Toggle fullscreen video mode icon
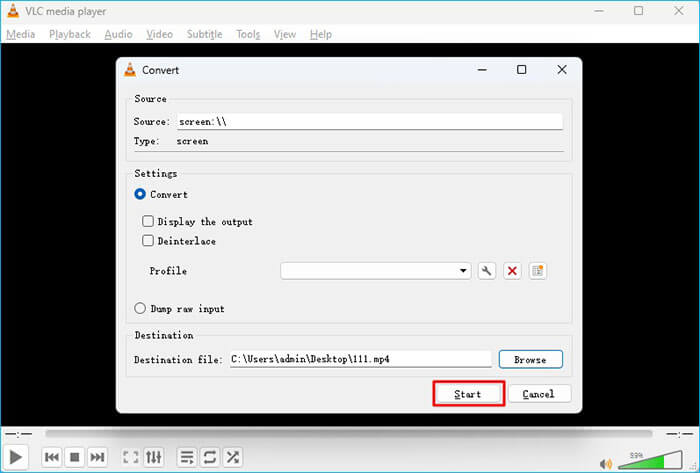 pos(130,457)
